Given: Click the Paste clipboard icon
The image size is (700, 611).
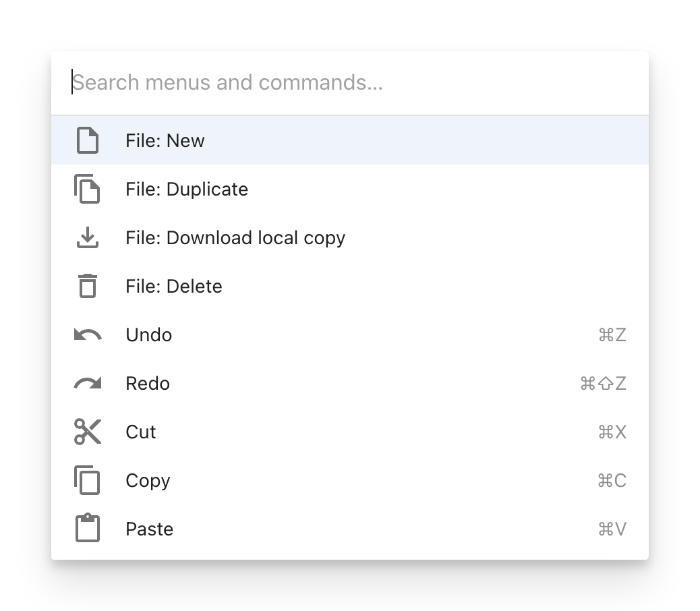Looking at the screenshot, I should pos(88,529).
